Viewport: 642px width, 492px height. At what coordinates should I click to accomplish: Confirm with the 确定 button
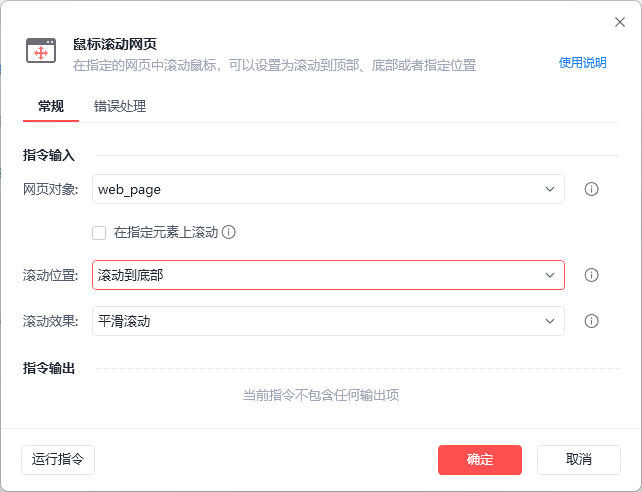point(480,459)
